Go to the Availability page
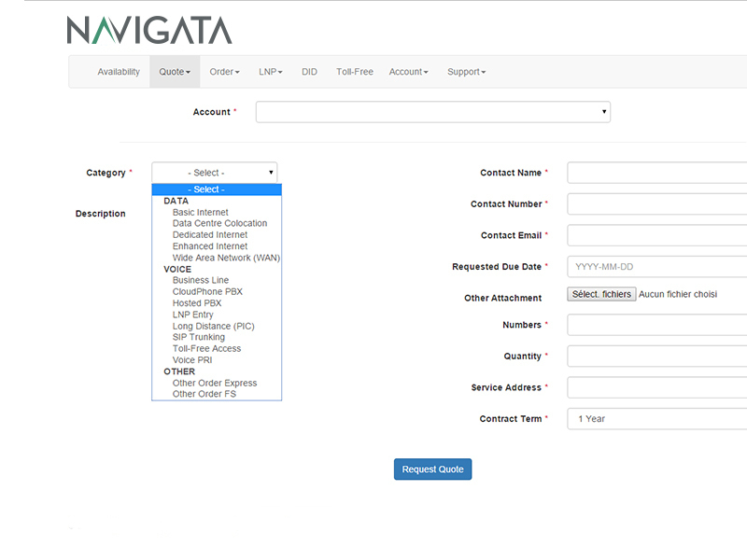 point(119,72)
